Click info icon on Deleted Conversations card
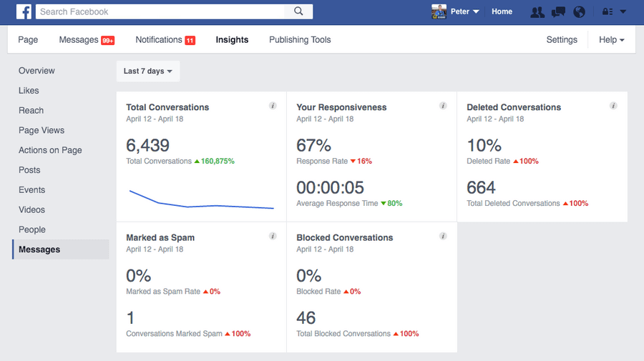 (613, 106)
